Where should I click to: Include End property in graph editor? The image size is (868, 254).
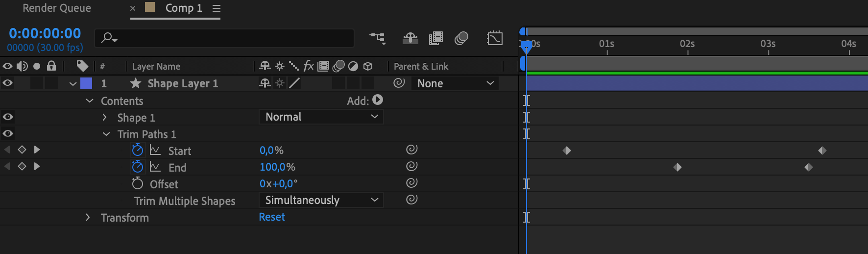[x=155, y=167]
